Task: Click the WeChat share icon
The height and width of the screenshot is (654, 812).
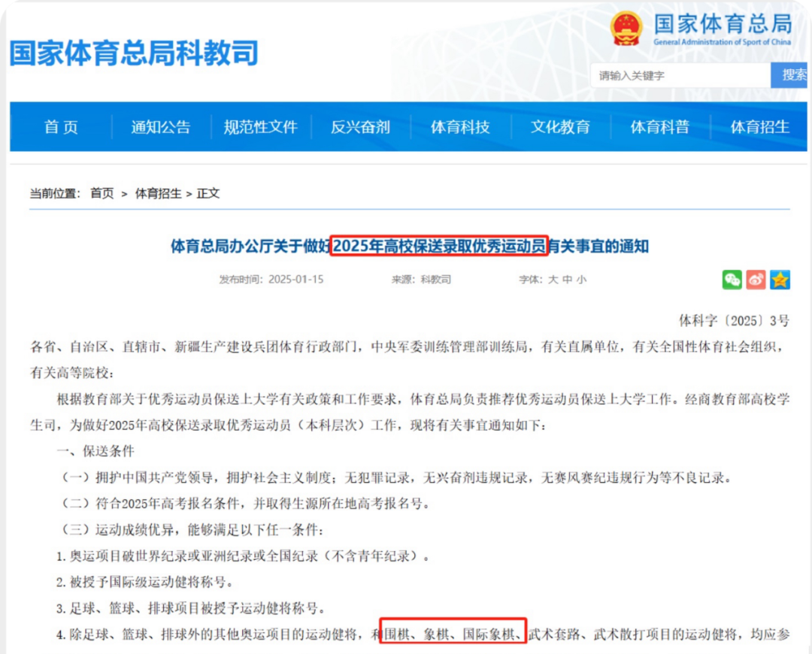Action: [x=732, y=280]
